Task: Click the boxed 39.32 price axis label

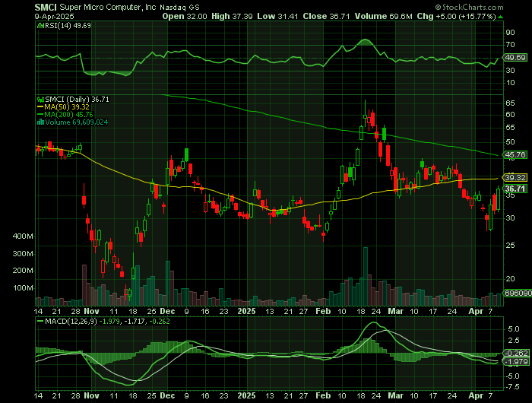Action: tap(515, 178)
